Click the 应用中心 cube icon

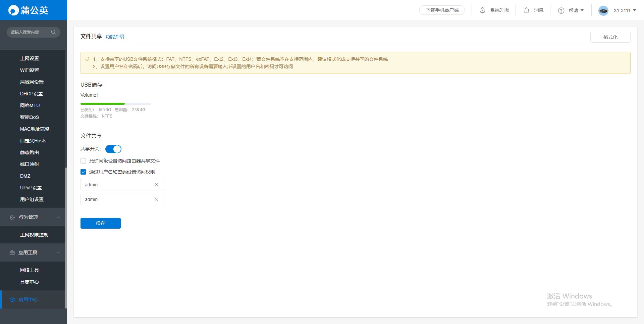click(x=12, y=299)
